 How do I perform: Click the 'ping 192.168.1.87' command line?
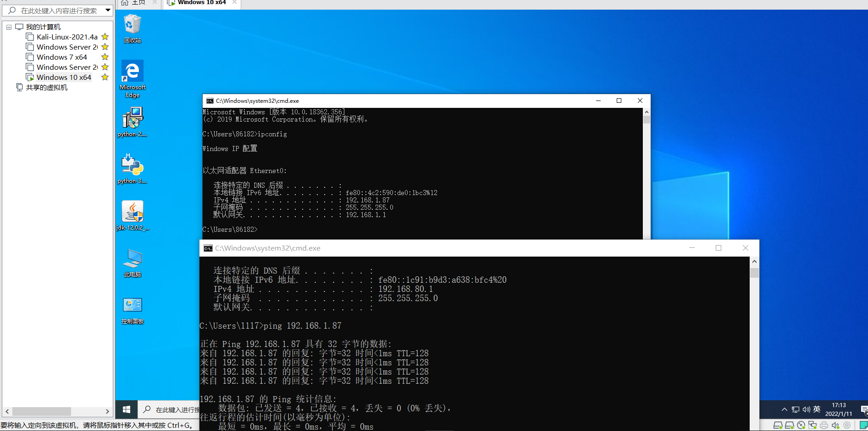(271, 326)
